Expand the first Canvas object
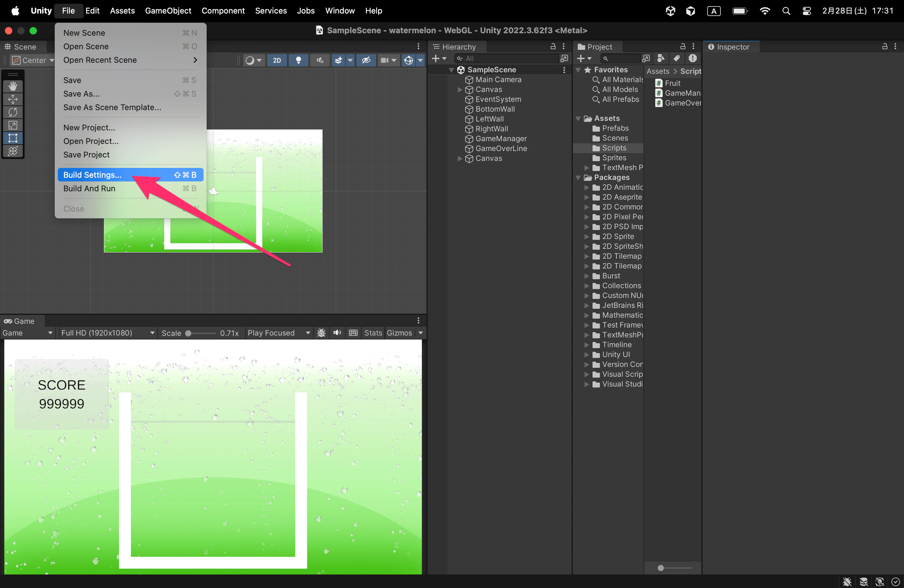Viewport: 904px width, 588px height. [460, 89]
